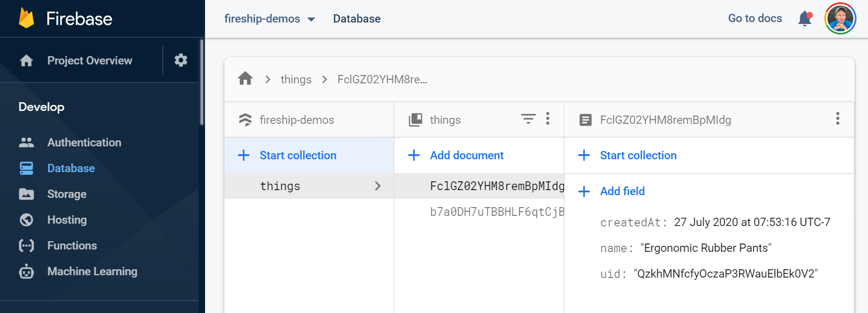Open Functions in the sidebar
This screenshot has height=313, width=868.
pyautogui.click(x=72, y=246)
